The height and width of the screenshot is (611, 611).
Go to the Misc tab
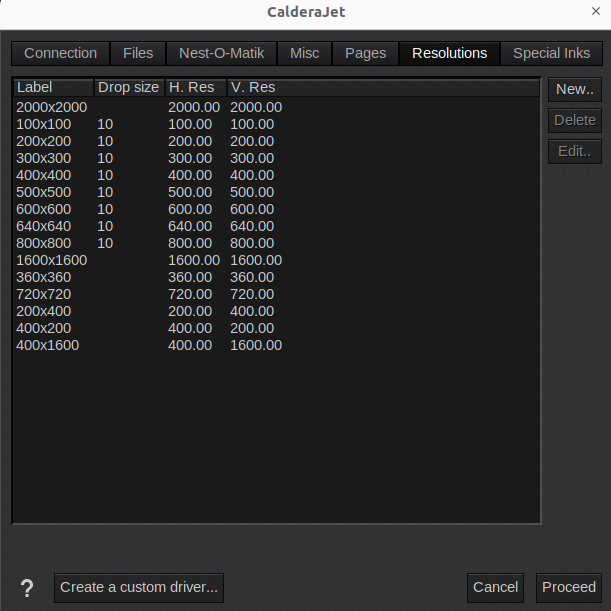coord(304,53)
